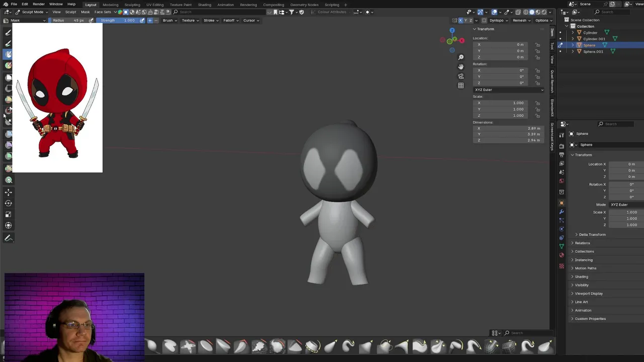The width and height of the screenshot is (644, 362).
Task: Open the Tool properties tab icon
Action: [x=561, y=135]
